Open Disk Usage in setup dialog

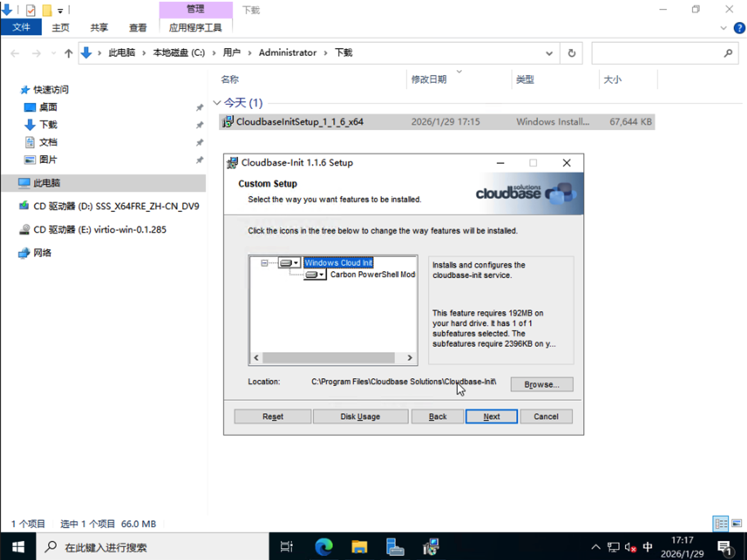(360, 417)
